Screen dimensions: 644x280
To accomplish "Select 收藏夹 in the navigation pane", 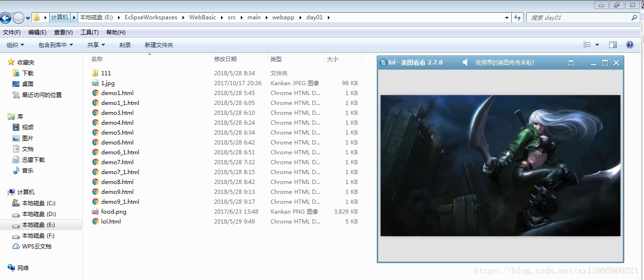I will pyautogui.click(x=26, y=62).
